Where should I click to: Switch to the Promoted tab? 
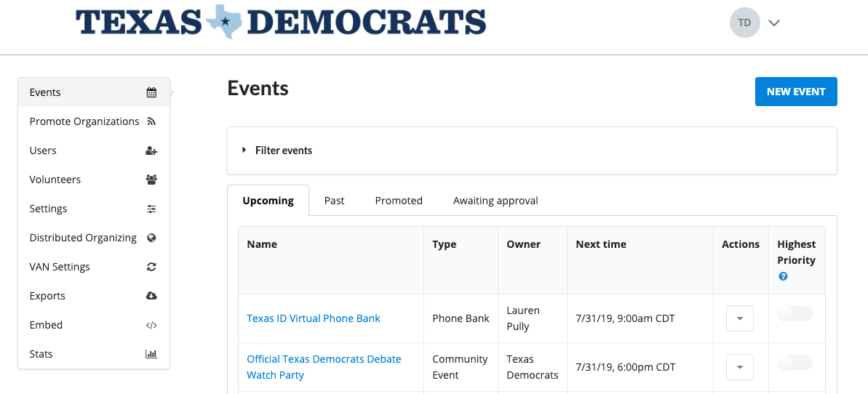click(399, 201)
